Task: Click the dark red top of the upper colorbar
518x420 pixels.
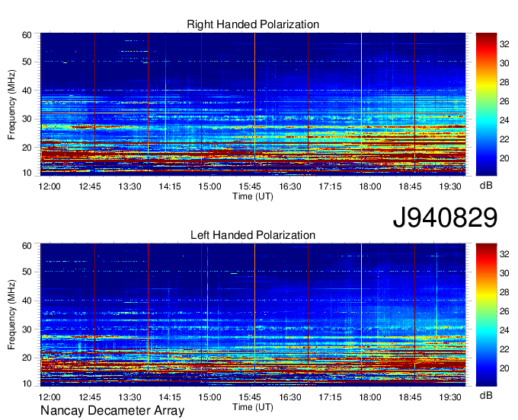Action: (486, 37)
